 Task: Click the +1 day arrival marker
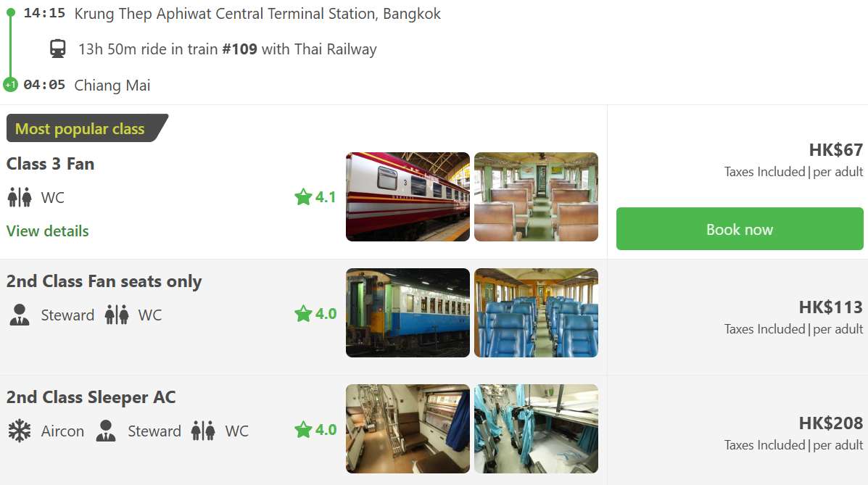click(x=10, y=85)
